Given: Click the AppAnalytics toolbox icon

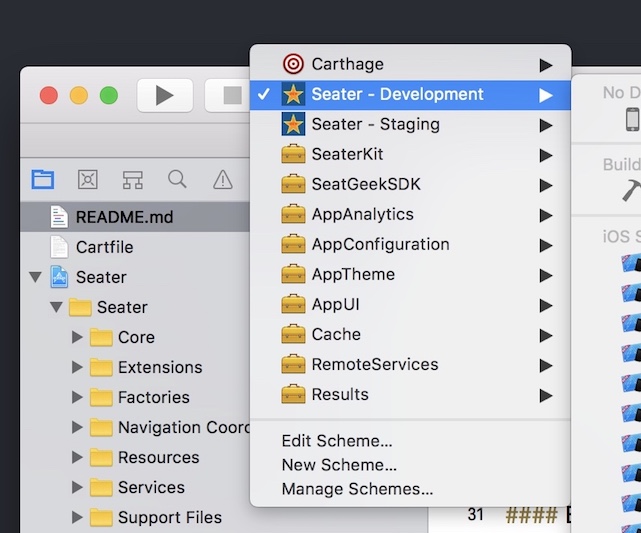Looking at the screenshot, I should (293, 214).
